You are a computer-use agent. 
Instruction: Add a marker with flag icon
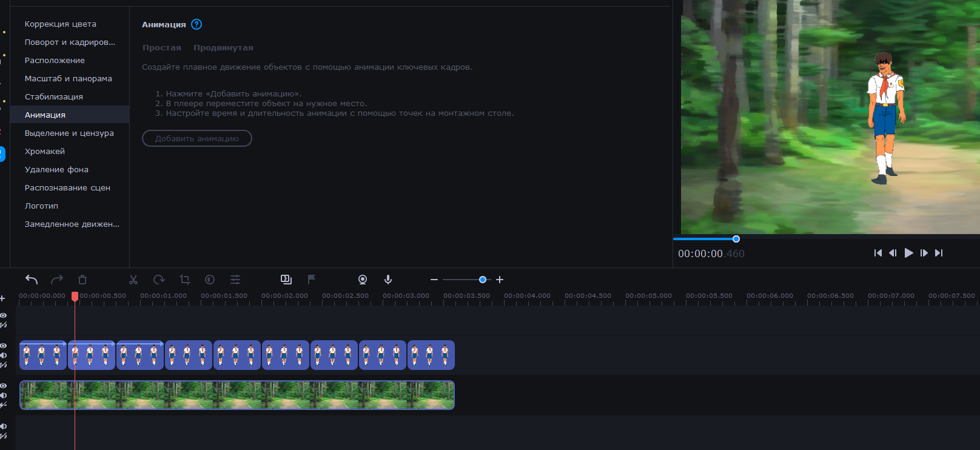point(312,279)
